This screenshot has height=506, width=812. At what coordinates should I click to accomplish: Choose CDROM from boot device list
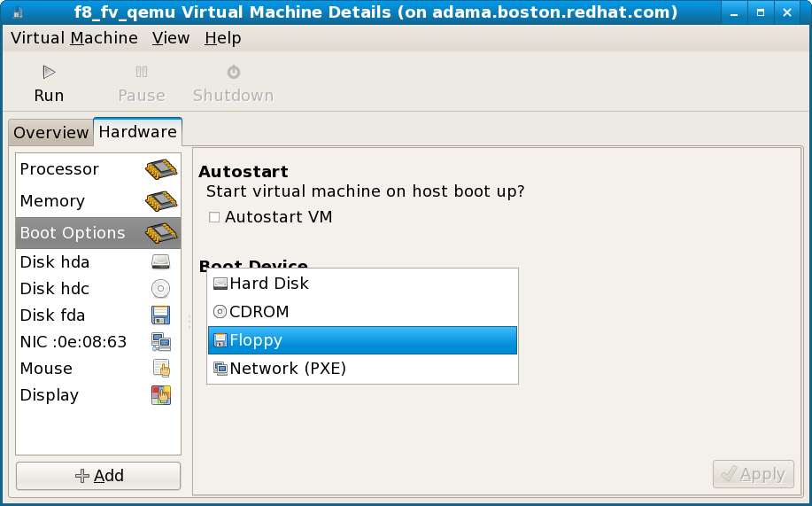[x=362, y=312]
